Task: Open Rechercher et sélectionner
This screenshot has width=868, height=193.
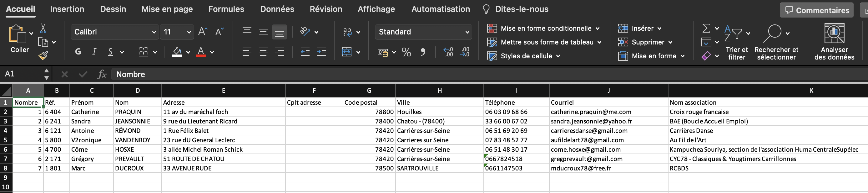Action: click(x=776, y=42)
